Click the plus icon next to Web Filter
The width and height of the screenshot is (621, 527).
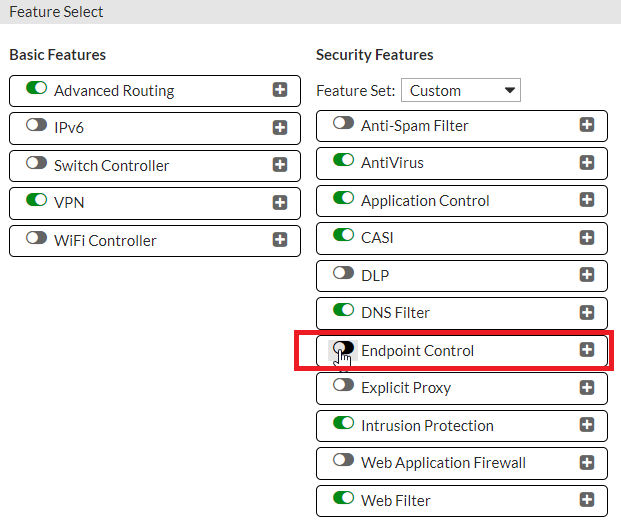(x=587, y=500)
